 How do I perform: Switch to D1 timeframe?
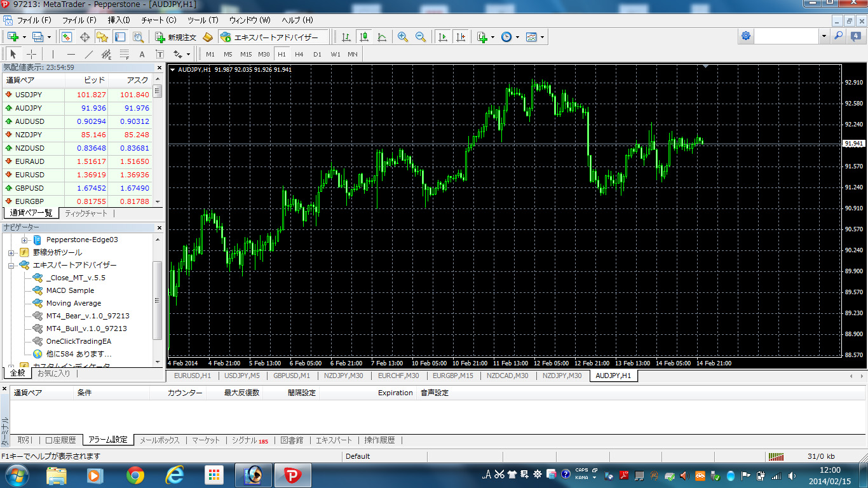pyautogui.click(x=317, y=54)
